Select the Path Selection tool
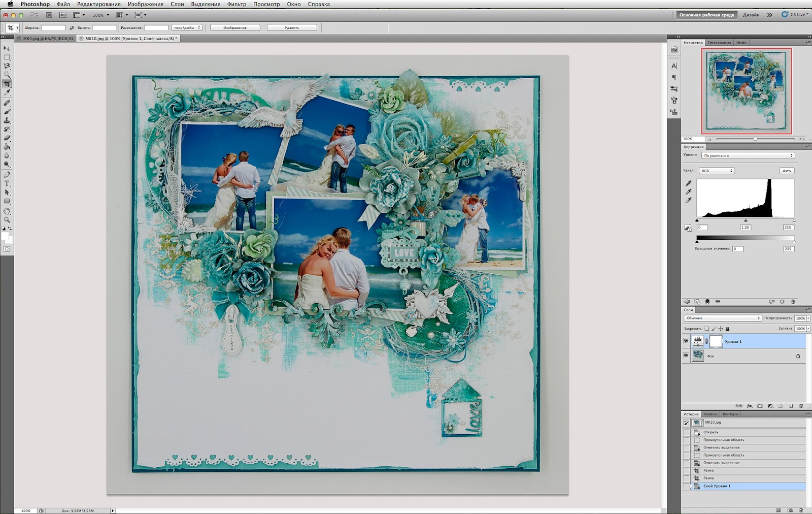The width and height of the screenshot is (812, 514). (7, 192)
